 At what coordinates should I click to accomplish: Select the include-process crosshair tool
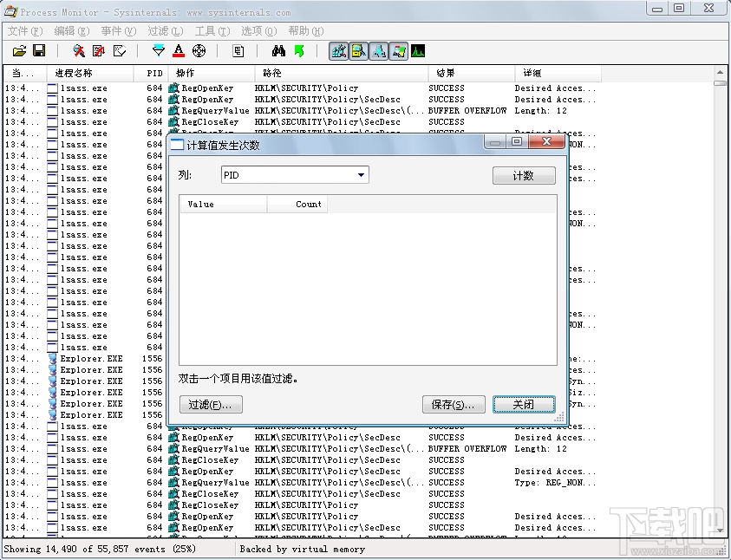tap(198, 50)
